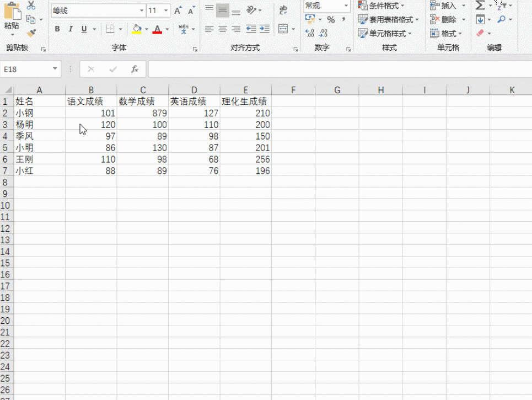This screenshot has height=400, width=532.
Task: Open number format dialog launcher
Action: pyautogui.click(x=348, y=49)
